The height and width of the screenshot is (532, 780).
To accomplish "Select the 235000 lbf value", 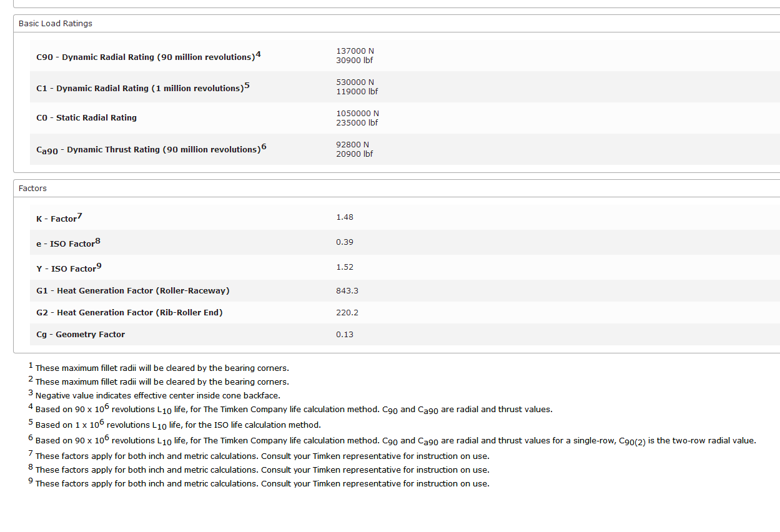I will [357, 123].
